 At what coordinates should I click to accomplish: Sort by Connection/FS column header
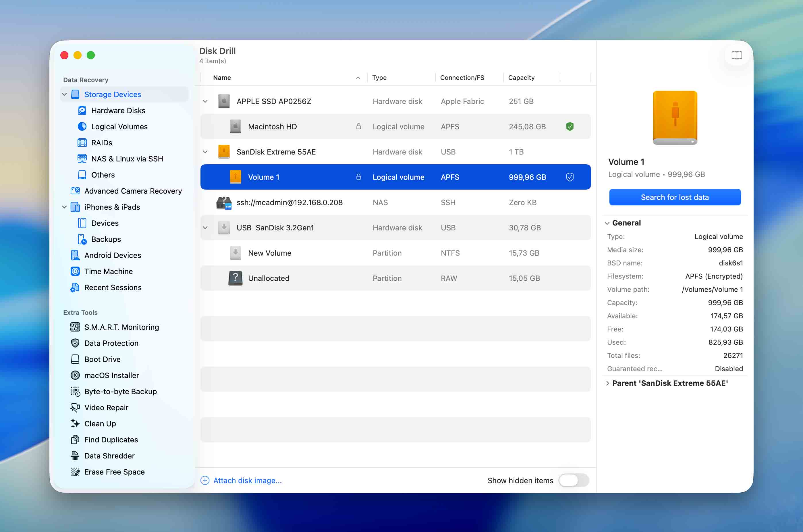[x=469, y=78]
